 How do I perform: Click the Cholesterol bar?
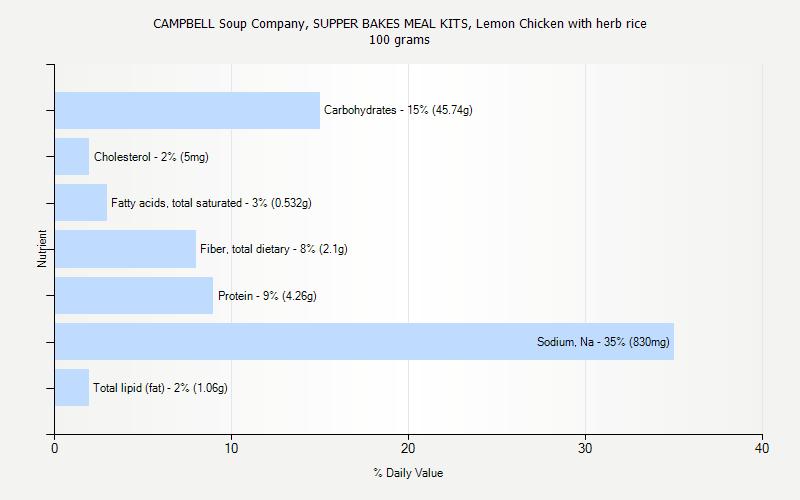(72, 157)
